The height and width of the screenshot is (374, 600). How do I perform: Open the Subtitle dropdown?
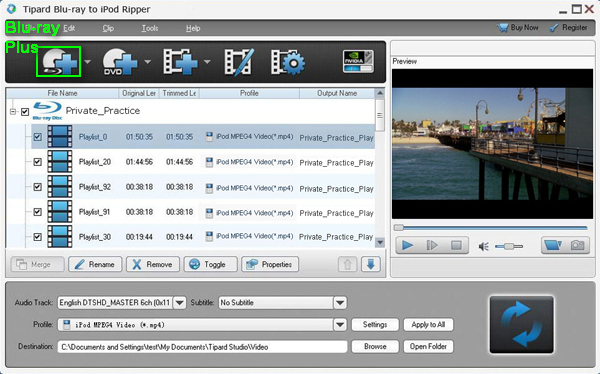340,302
